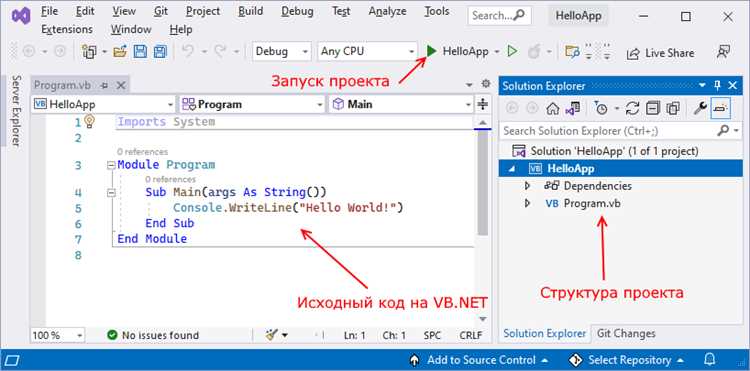The image size is (750, 371).
Task: Click the Ln: 1 line indicator
Action: [354, 335]
